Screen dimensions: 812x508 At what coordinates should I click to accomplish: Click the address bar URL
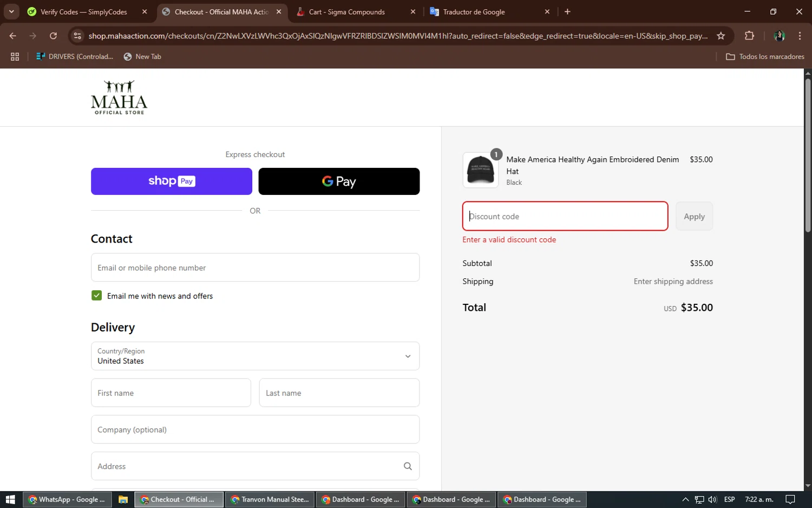point(398,36)
